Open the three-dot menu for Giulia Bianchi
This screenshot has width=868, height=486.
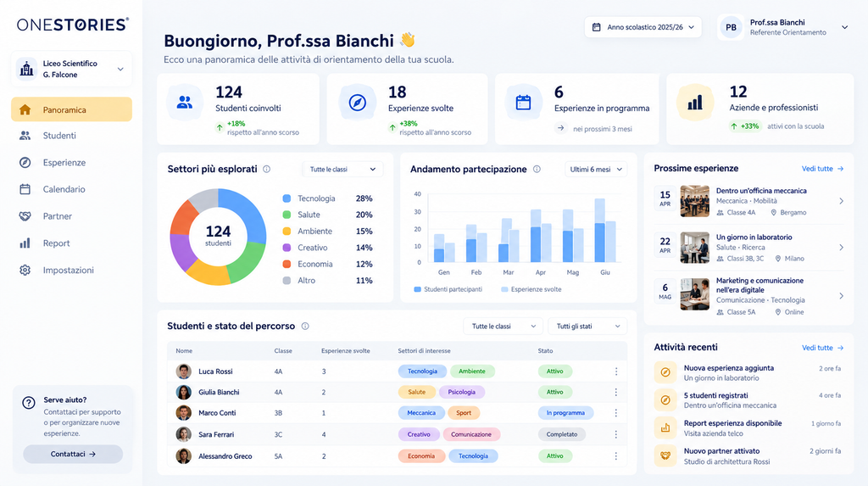pyautogui.click(x=616, y=392)
